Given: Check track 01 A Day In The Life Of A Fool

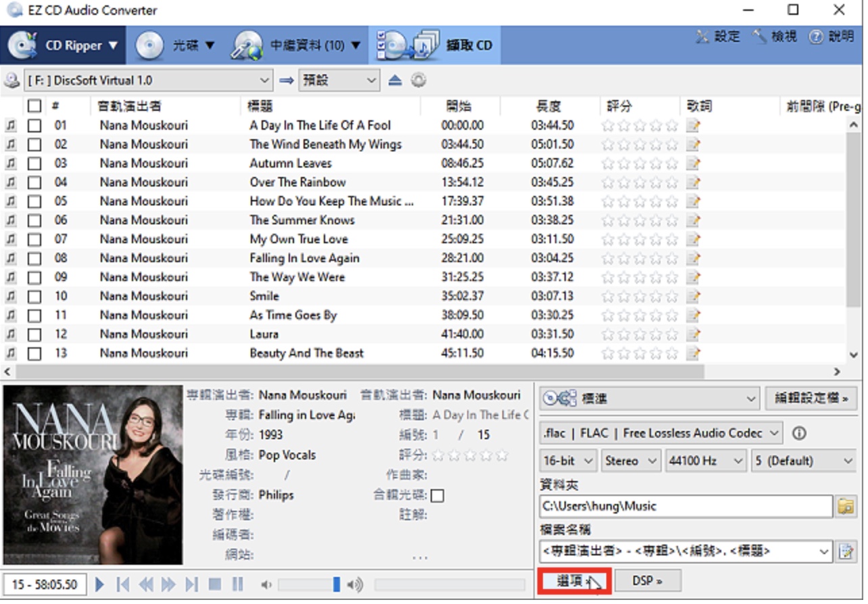Looking at the screenshot, I should tap(34, 126).
